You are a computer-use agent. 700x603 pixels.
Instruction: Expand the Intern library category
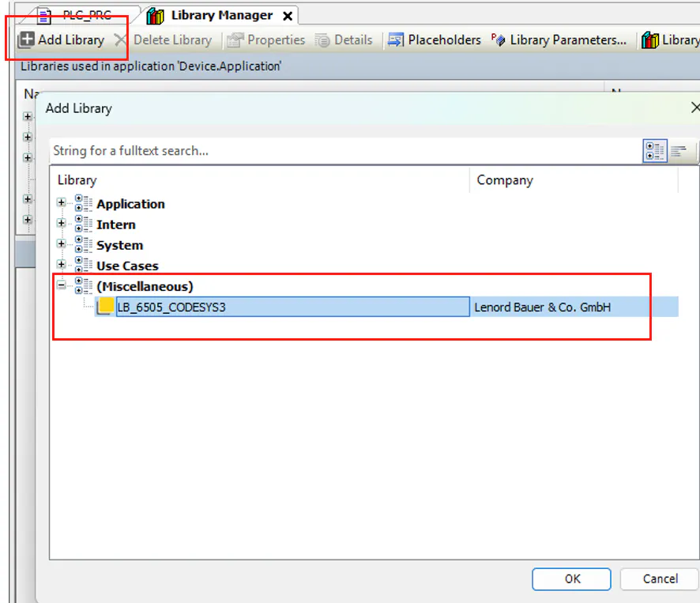pos(62,224)
